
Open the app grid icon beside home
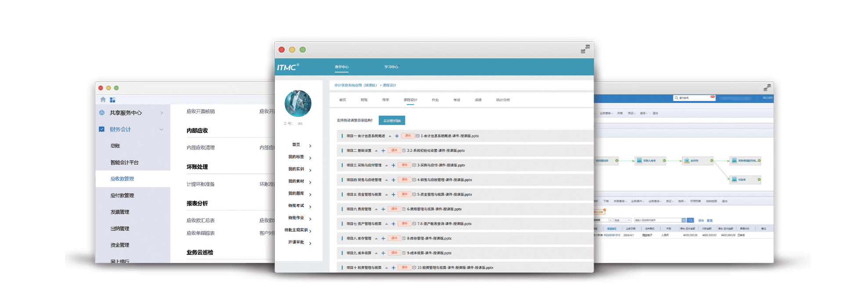pyautogui.click(x=112, y=100)
